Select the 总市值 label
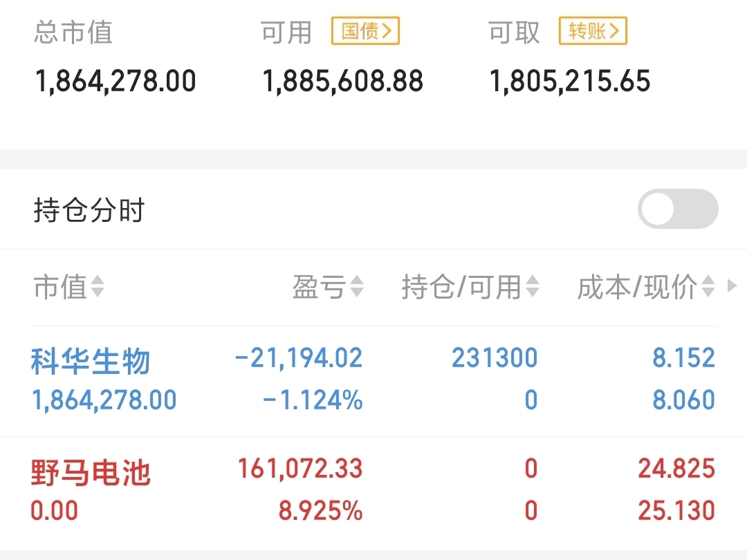The width and height of the screenshot is (747, 560). coord(73,32)
